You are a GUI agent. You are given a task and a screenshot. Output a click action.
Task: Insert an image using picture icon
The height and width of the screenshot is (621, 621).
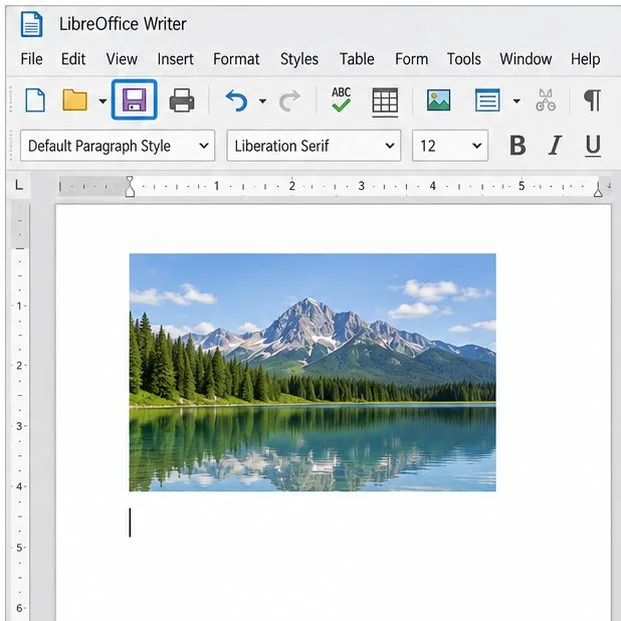point(438,100)
